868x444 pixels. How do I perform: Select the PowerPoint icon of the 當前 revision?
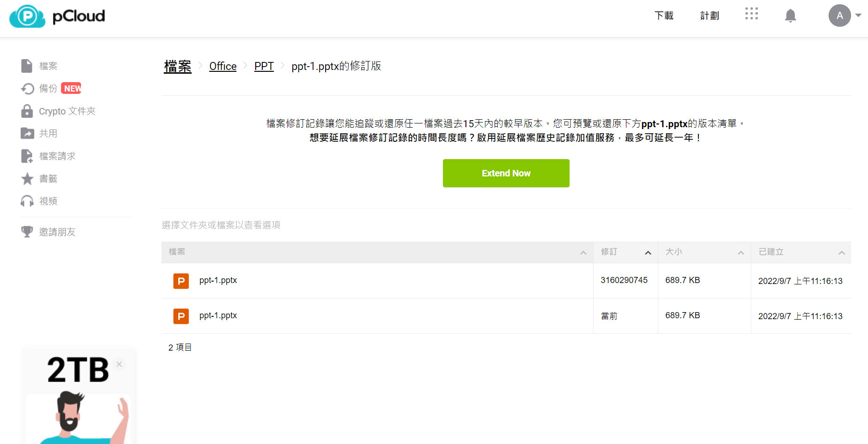pyautogui.click(x=181, y=316)
